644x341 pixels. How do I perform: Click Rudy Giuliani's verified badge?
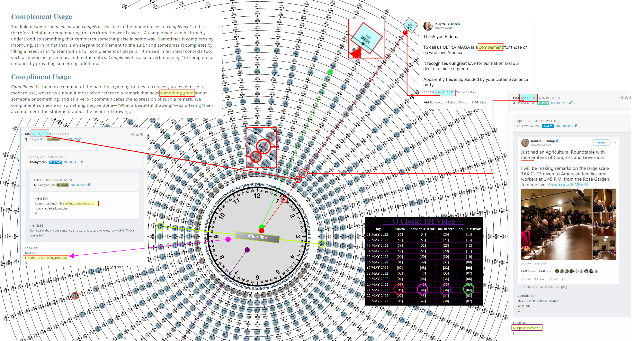click(x=459, y=24)
